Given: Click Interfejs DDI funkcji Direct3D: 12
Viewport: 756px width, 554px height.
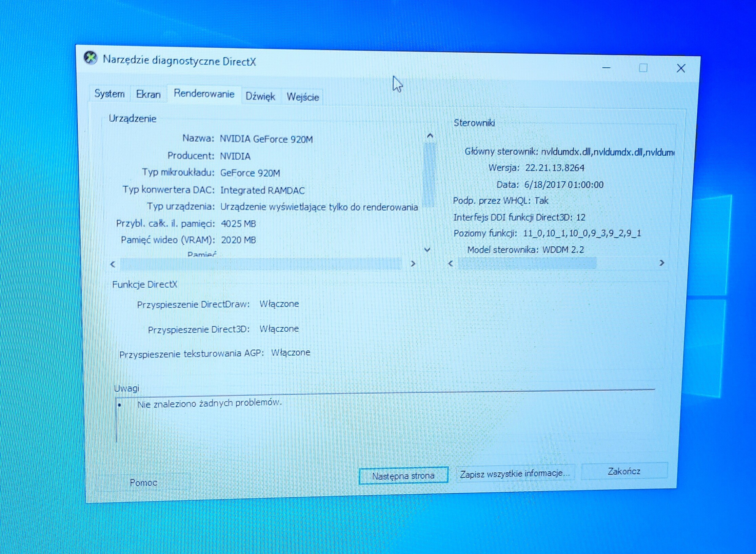Looking at the screenshot, I should [519, 217].
